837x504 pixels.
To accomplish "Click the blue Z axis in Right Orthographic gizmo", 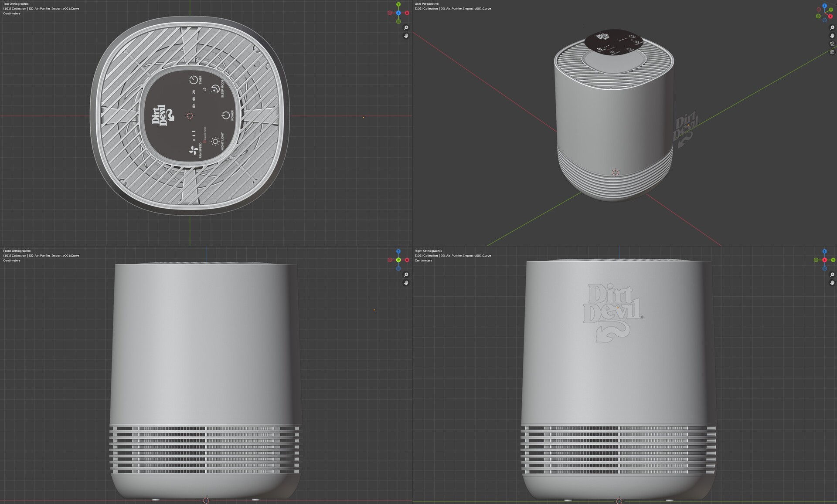I will tap(824, 251).
